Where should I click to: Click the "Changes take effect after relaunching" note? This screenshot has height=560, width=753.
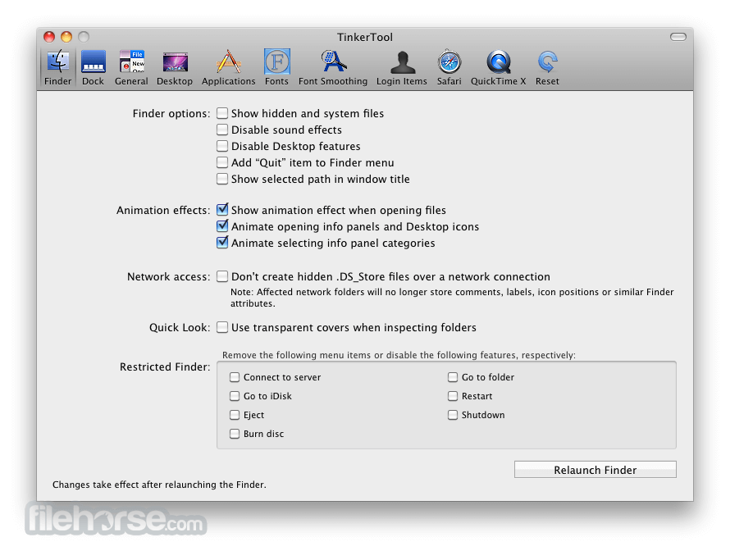159,485
